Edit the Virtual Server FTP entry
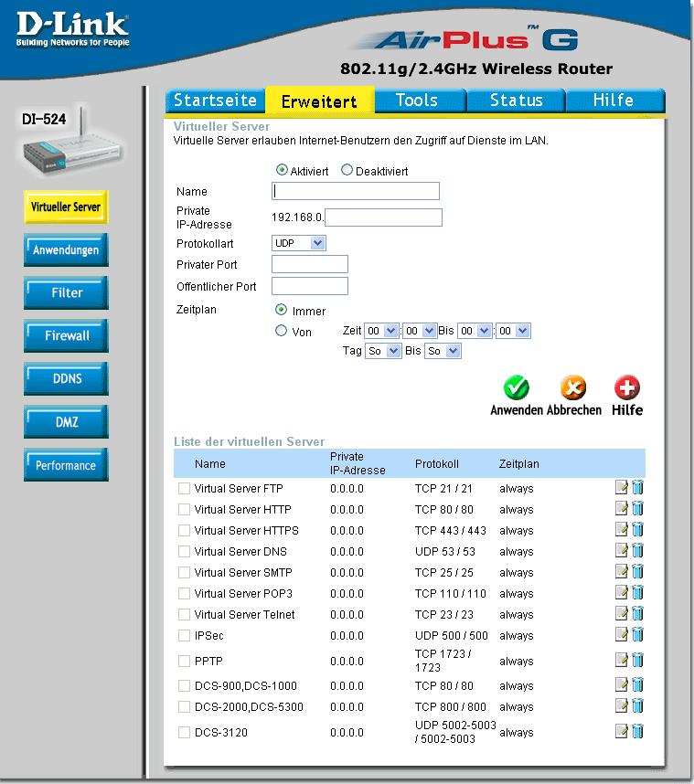 pyautogui.click(x=621, y=488)
